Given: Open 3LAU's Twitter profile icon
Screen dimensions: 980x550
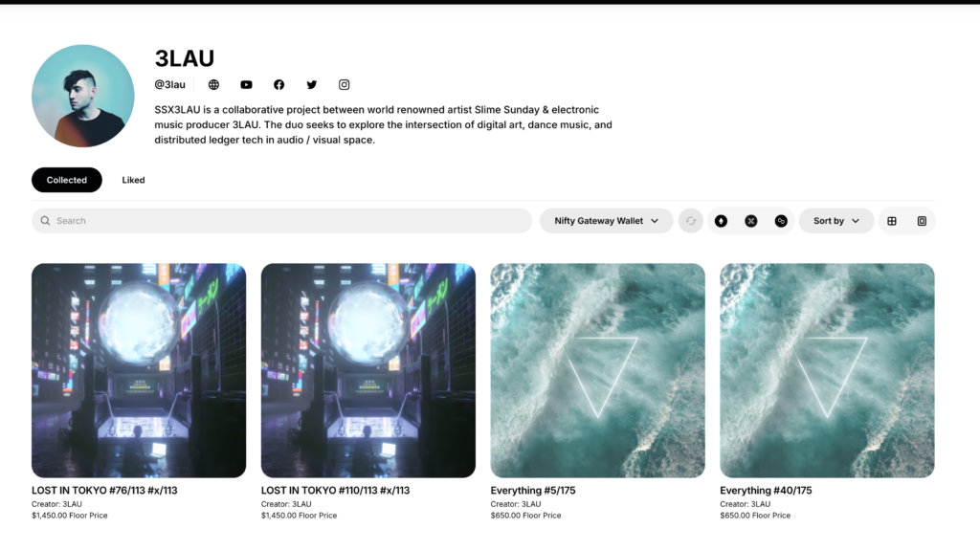Looking at the screenshot, I should tap(311, 84).
